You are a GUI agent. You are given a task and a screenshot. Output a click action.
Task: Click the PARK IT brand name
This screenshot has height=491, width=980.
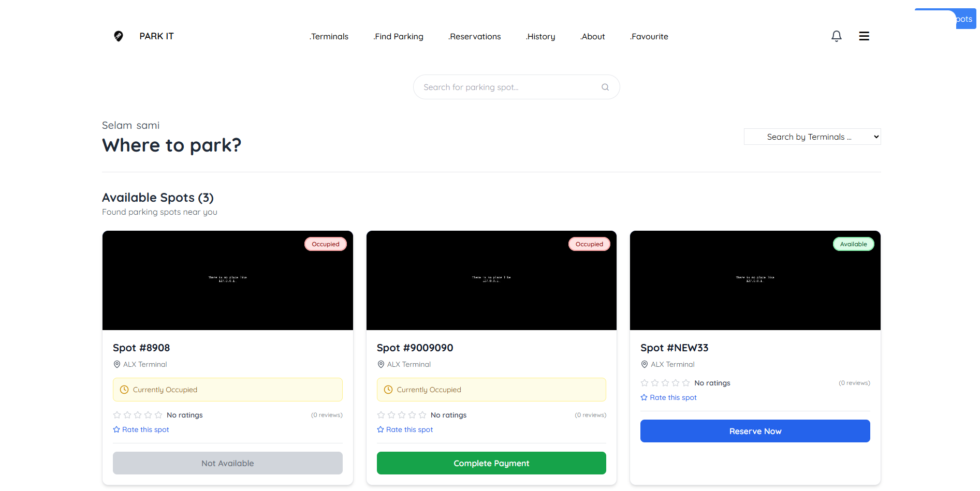tap(156, 36)
